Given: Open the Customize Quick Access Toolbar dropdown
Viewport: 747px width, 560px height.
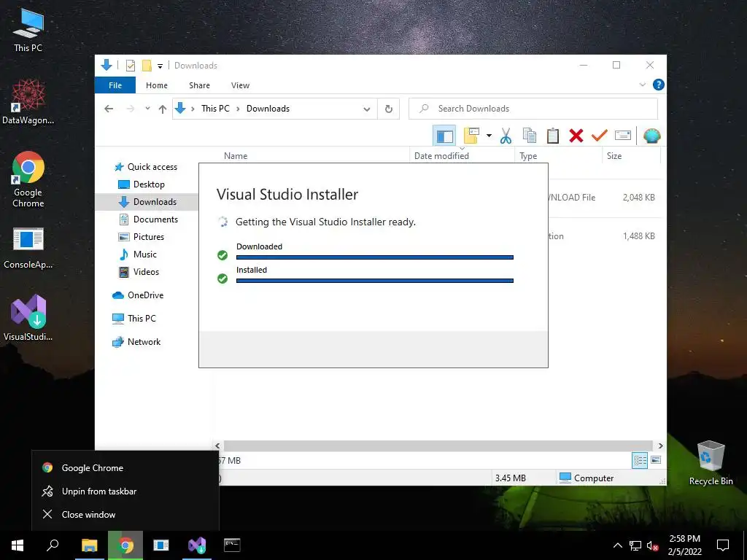Looking at the screenshot, I should click(160, 66).
